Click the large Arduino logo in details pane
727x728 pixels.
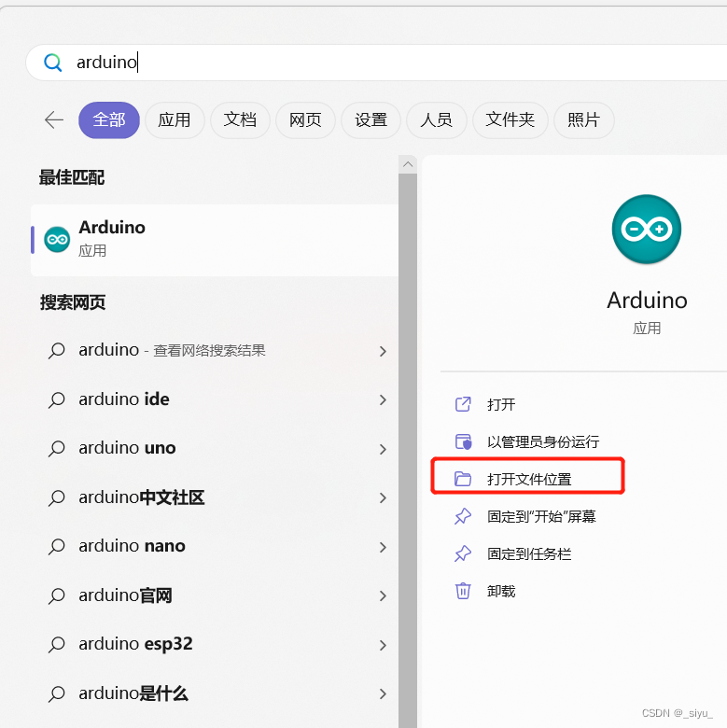coord(646,229)
